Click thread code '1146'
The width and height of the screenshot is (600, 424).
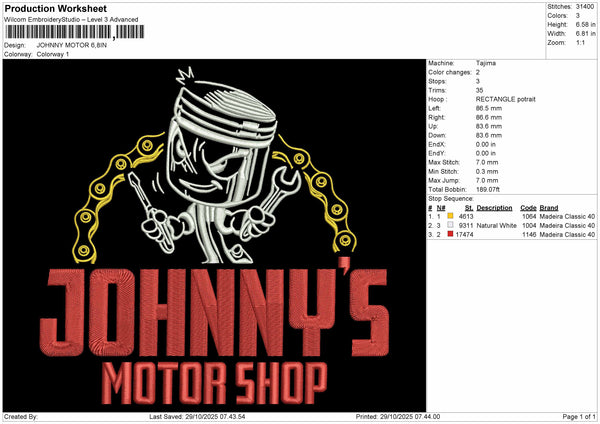pyautogui.click(x=529, y=234)
